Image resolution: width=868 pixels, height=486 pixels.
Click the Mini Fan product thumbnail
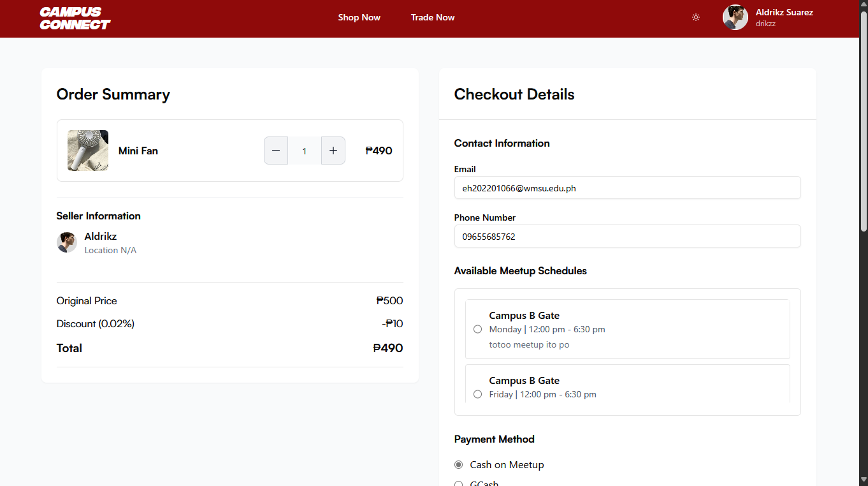[x=88, y=151]
